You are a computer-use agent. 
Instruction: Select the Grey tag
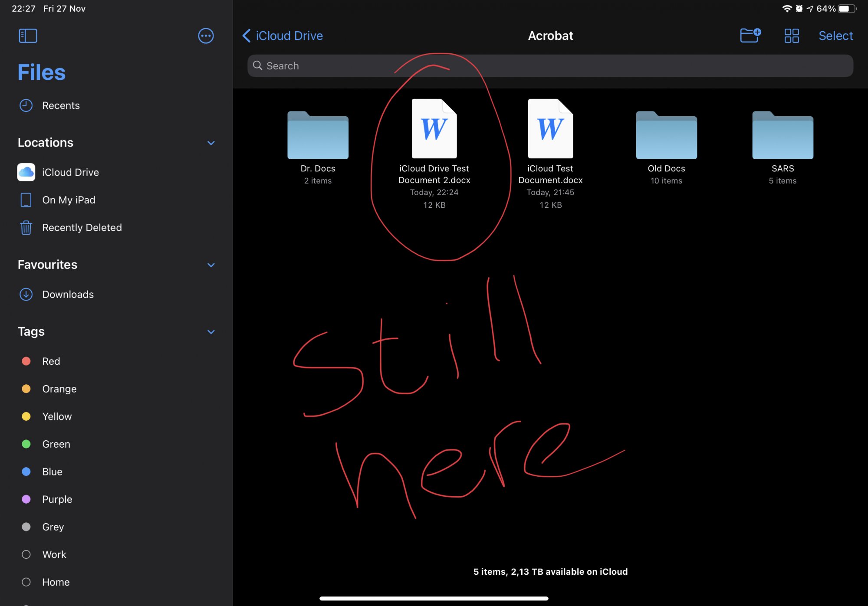[x=53, y=527]
